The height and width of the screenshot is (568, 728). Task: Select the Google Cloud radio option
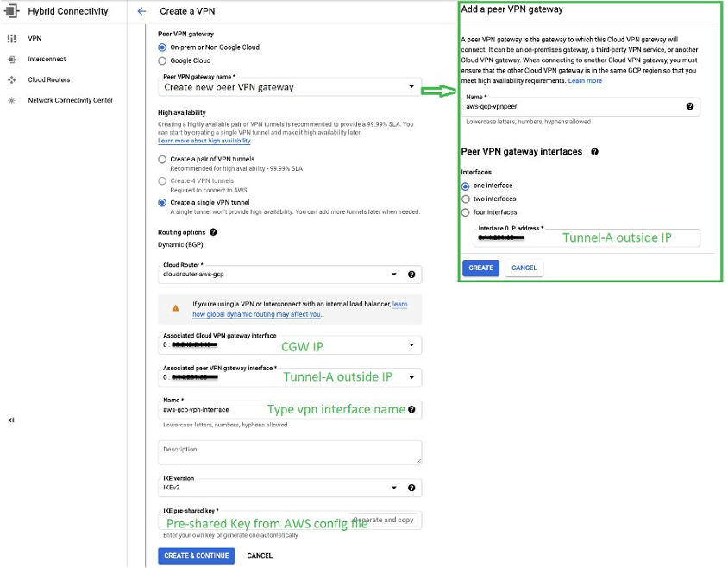(162, 61)
